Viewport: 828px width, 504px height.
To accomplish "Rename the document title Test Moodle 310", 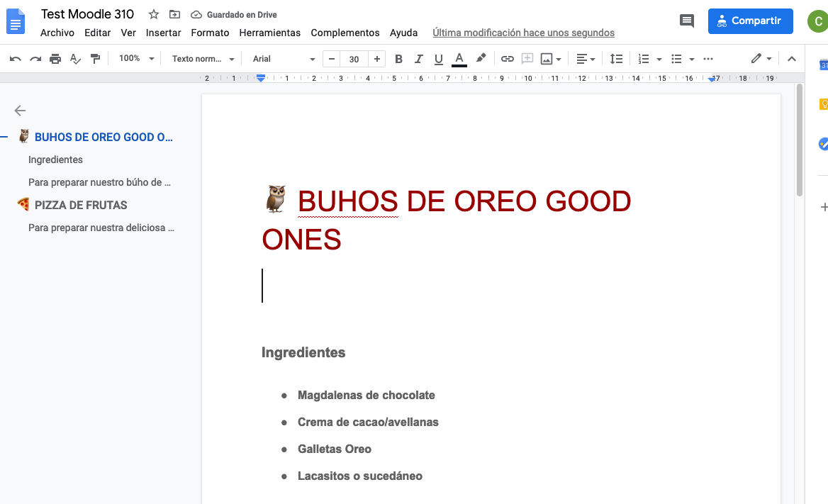I will click(88, 14).
